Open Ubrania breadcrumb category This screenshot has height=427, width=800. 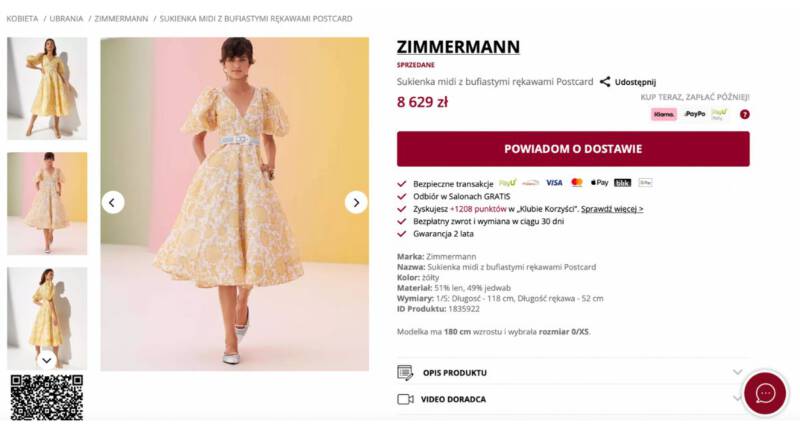67,18
